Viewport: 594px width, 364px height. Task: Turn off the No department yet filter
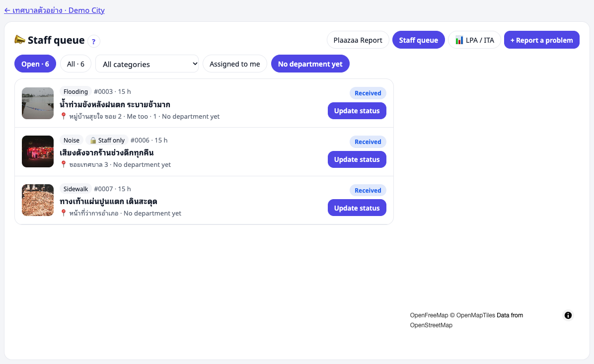pos(310,64)
